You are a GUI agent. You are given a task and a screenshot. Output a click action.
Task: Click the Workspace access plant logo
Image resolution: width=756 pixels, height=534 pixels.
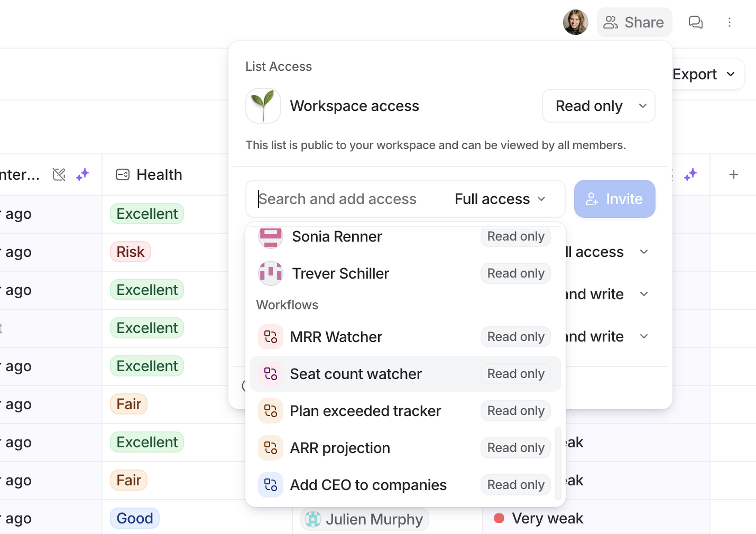pos(263,106)
